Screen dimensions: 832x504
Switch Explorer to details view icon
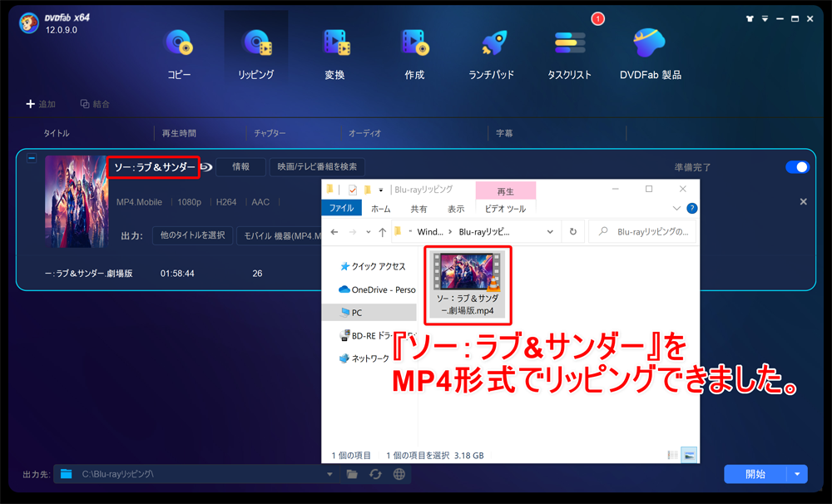pos(672,455)
